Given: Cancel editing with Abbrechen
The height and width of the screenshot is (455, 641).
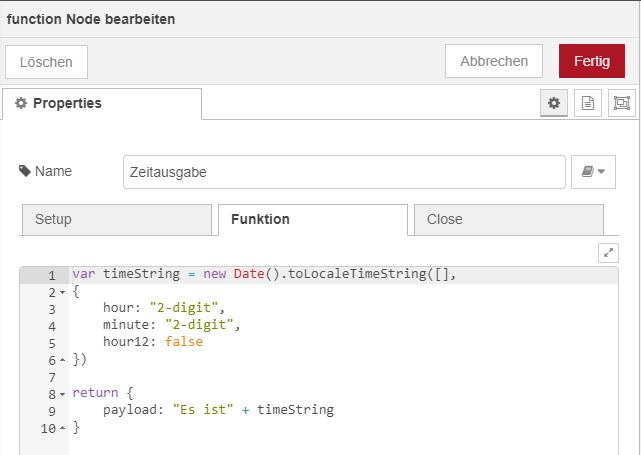Looking at the screenshot, I should tap(494, 61).
